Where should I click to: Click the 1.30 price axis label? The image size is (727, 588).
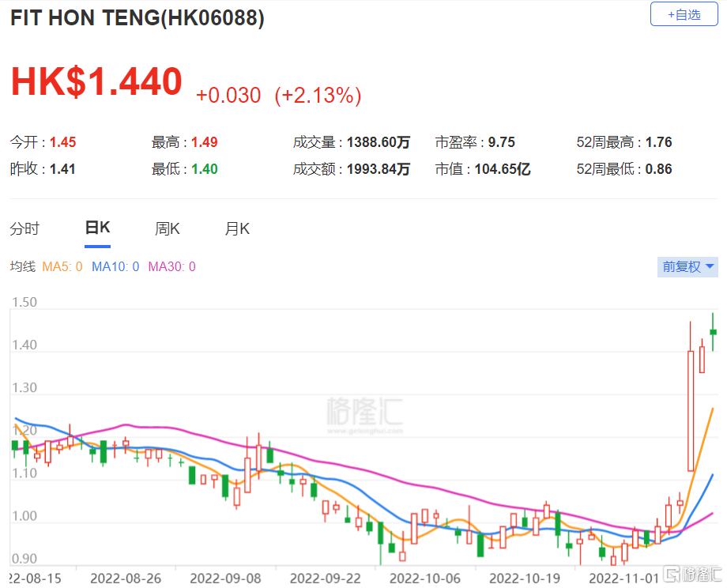pos(24,387)
